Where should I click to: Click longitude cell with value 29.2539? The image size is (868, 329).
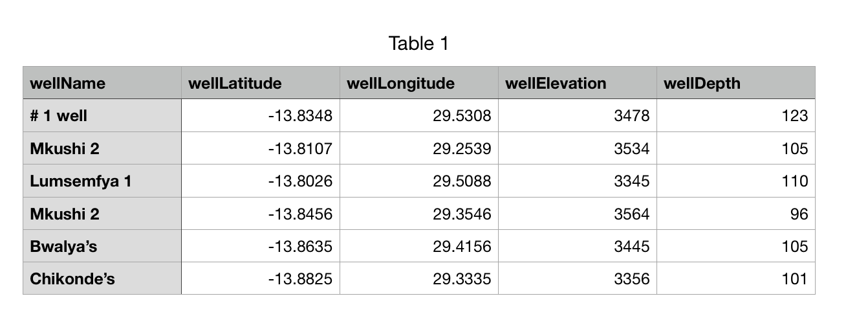[419, 148]
